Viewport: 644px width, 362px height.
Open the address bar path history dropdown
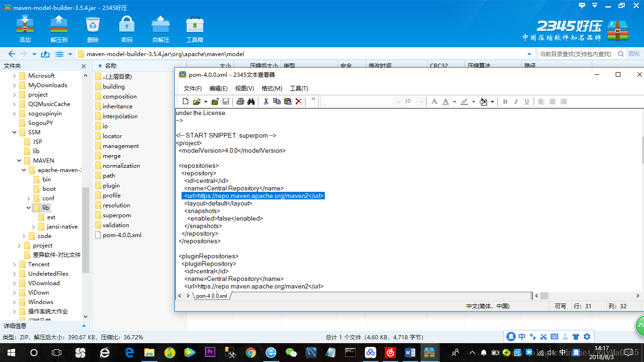(529, 54)
